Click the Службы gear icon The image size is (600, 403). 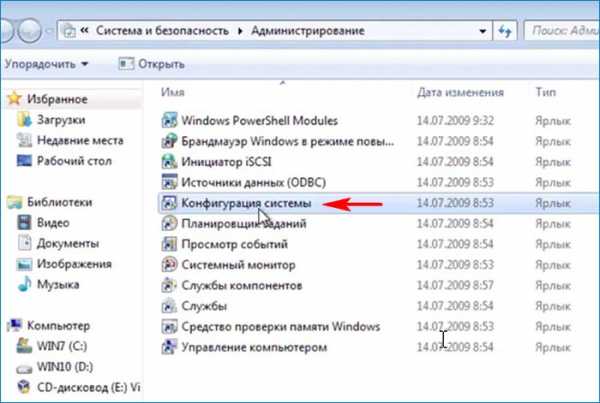pyautogui.click(x=169, y=306)
